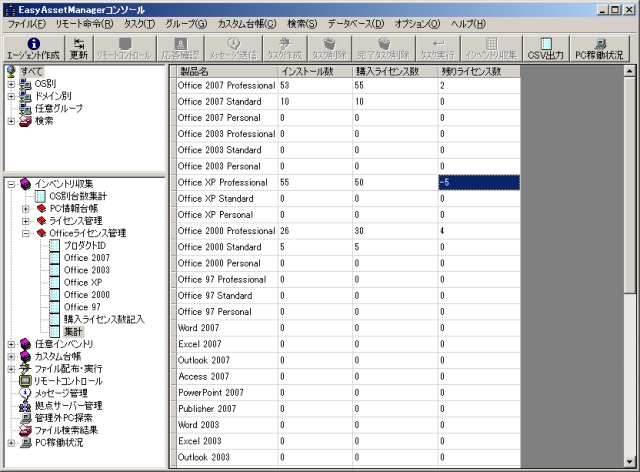Select the ドメイン別 group icon
640x472 pixels.
pos(25,96)
